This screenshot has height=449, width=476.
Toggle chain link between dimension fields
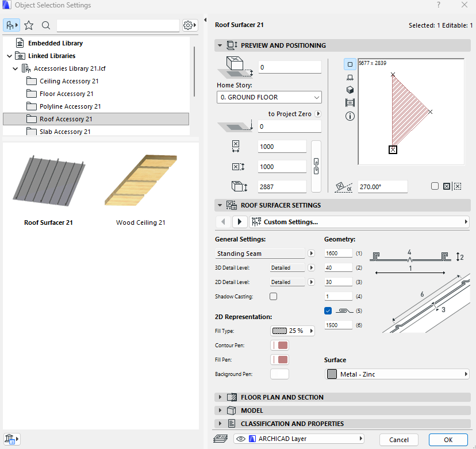click(316, 166)
